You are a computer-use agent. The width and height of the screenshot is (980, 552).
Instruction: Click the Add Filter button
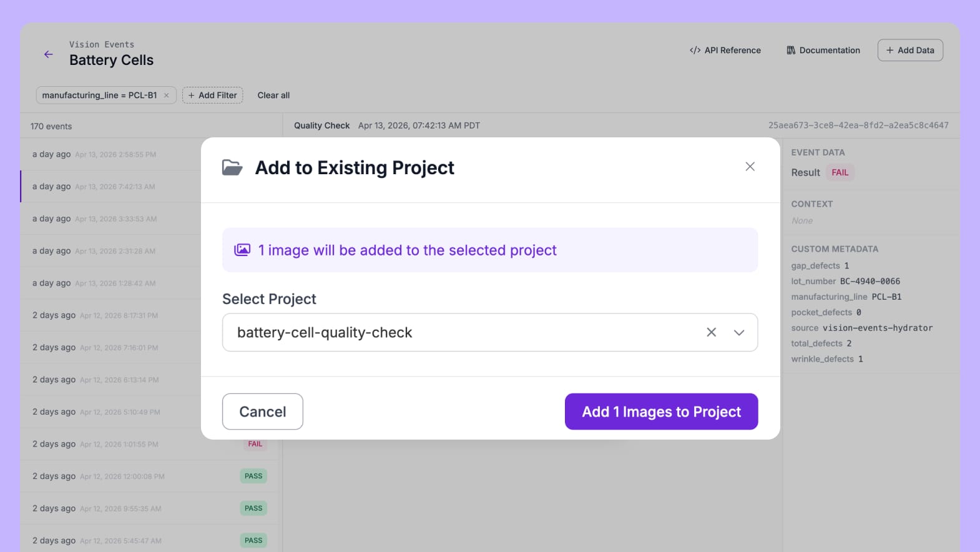213,96
